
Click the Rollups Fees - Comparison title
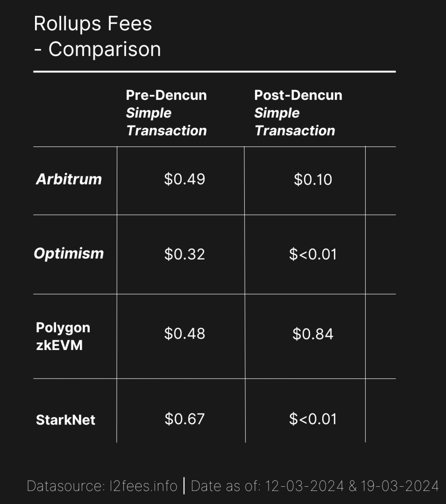[x=97, y=36]
